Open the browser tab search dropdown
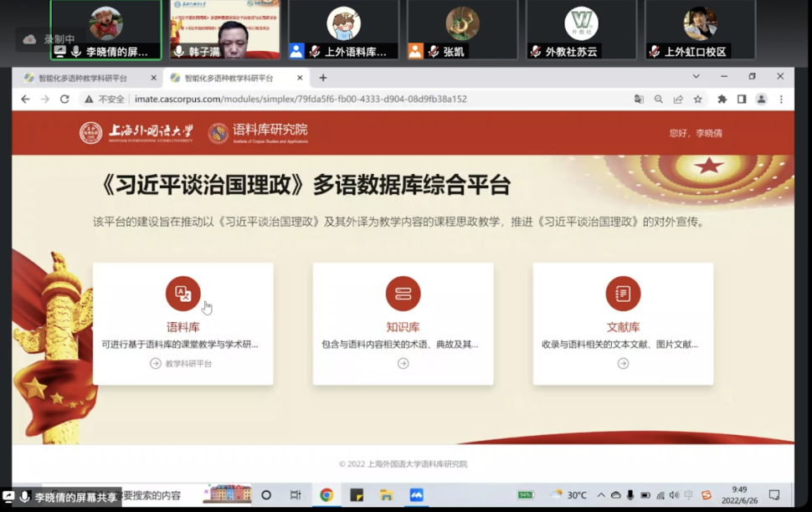Screen dimensions: 812x512 [x=696, y=76]
